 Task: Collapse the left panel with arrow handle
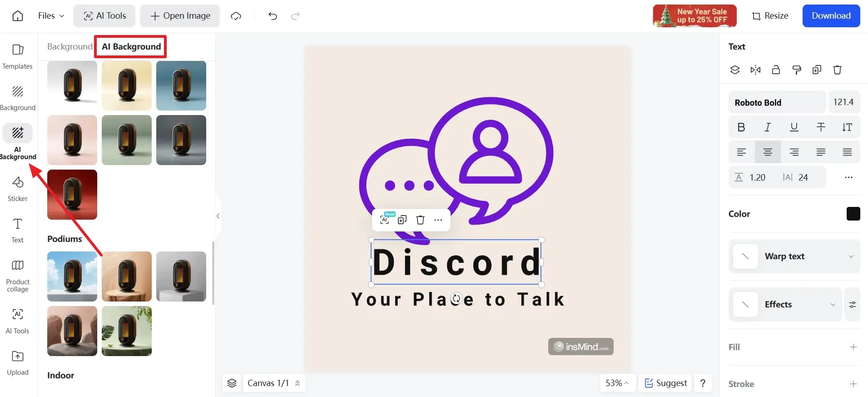click(x=218, y=216)
